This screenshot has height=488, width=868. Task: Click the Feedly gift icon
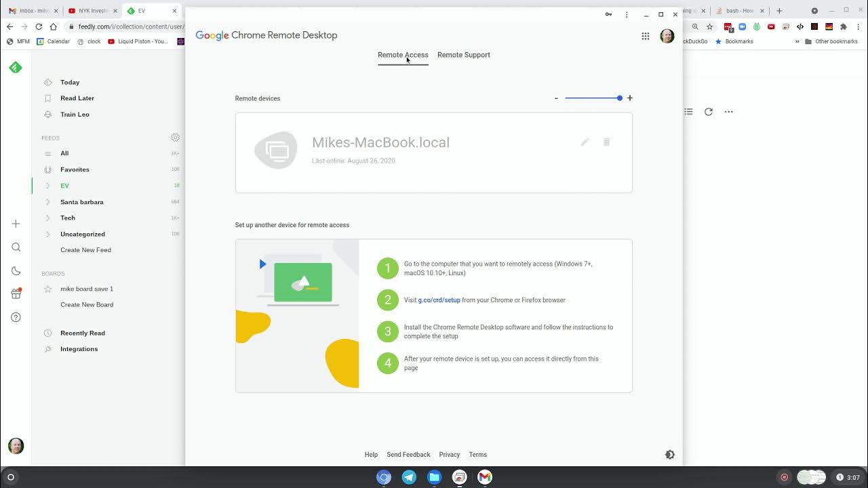point(16,293)
